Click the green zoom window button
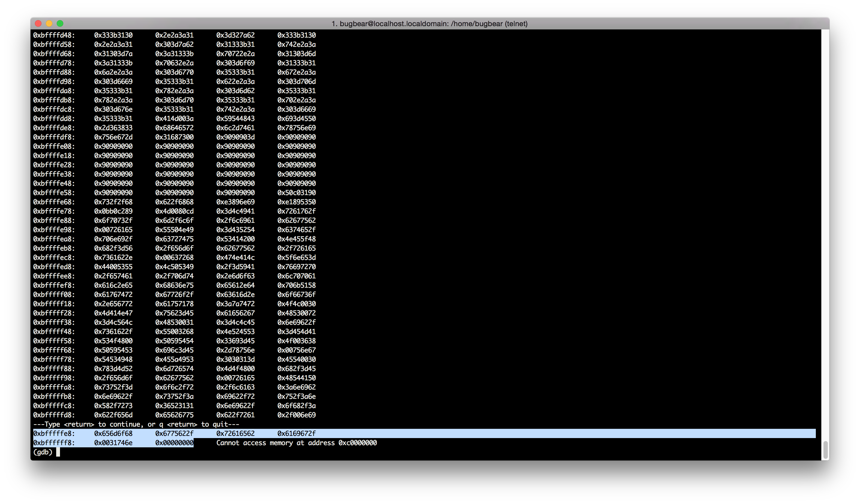Image resolution: width=860 pixels, height=504 pixels. (60, 23)
